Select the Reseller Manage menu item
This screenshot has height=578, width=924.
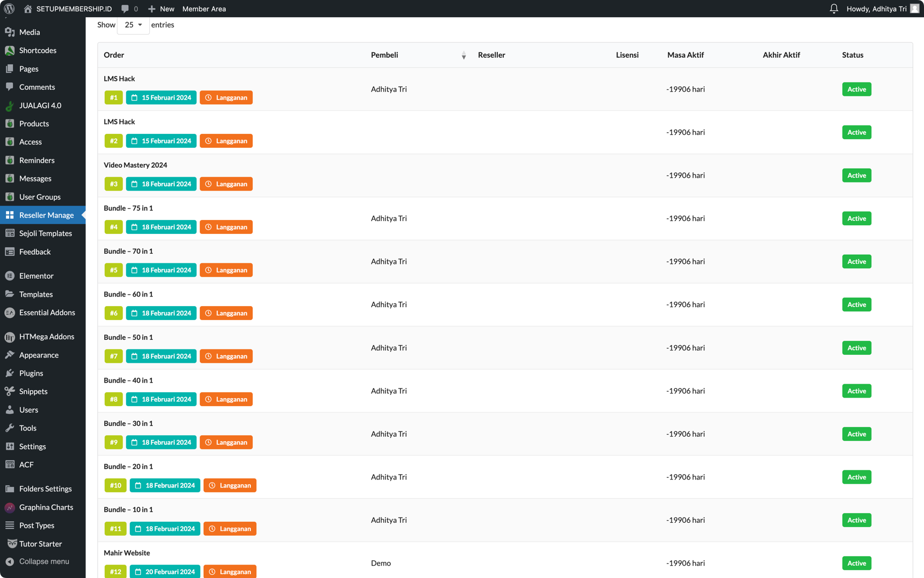pos(47,215)
